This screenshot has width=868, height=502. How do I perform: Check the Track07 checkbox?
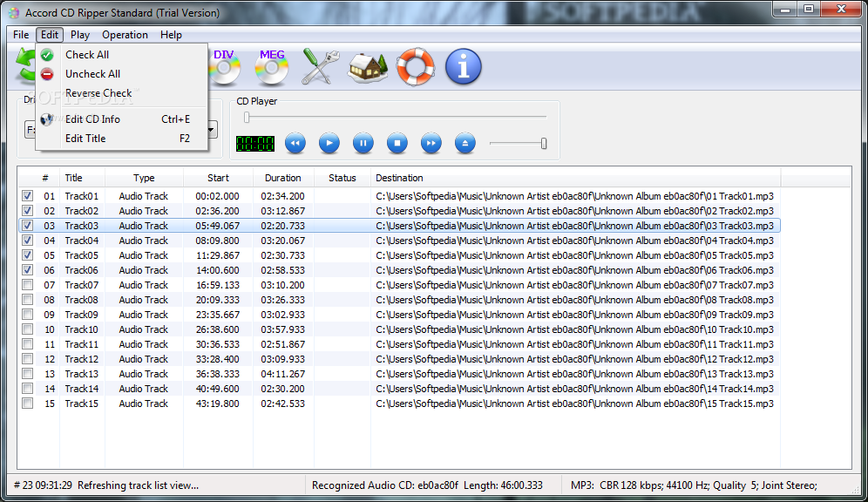27,284
